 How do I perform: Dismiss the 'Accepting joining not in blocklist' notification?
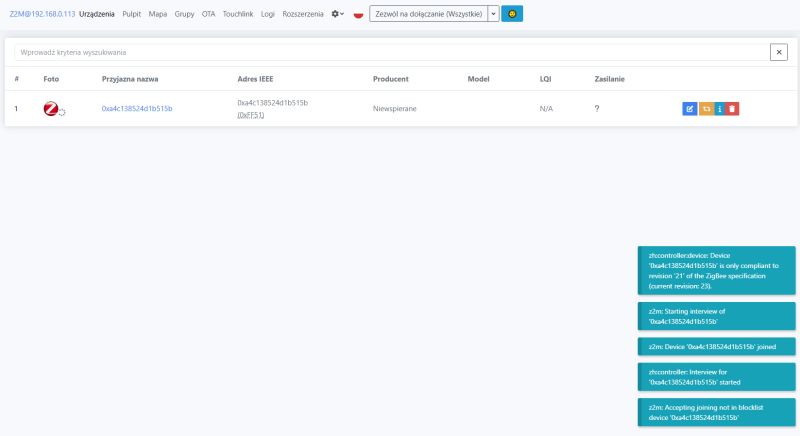[x=716, y=413]
